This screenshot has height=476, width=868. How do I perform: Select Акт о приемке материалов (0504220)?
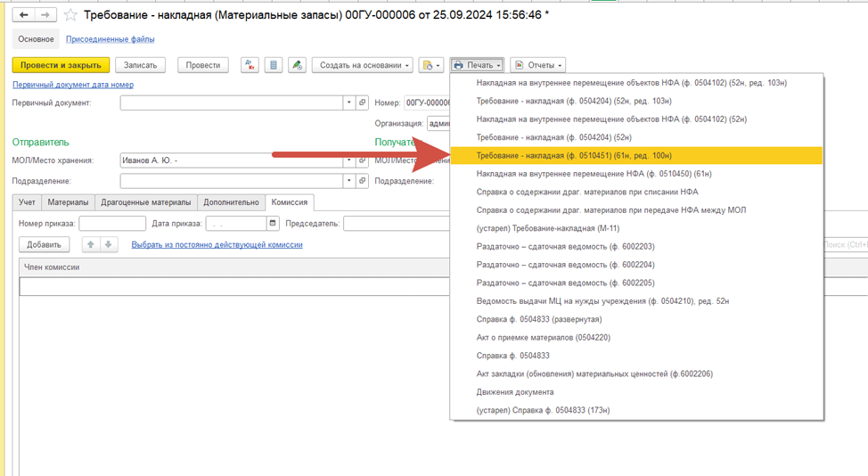point(636,338)
